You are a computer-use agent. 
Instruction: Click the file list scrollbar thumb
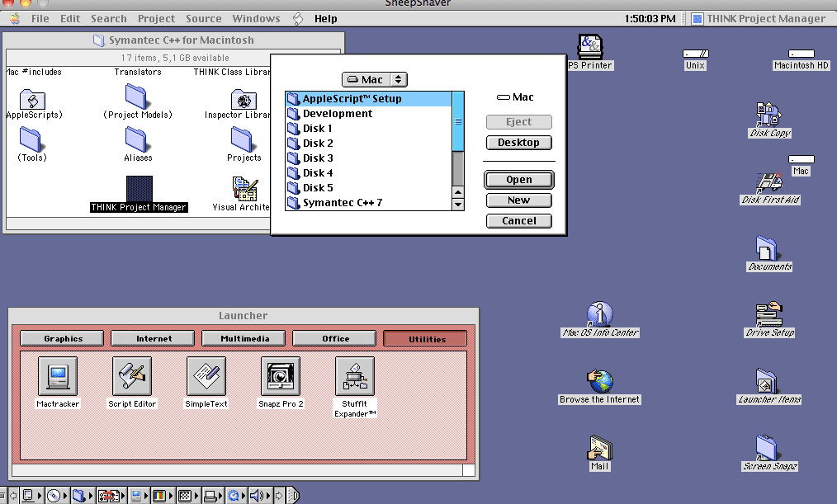click(x=458, y=121)
